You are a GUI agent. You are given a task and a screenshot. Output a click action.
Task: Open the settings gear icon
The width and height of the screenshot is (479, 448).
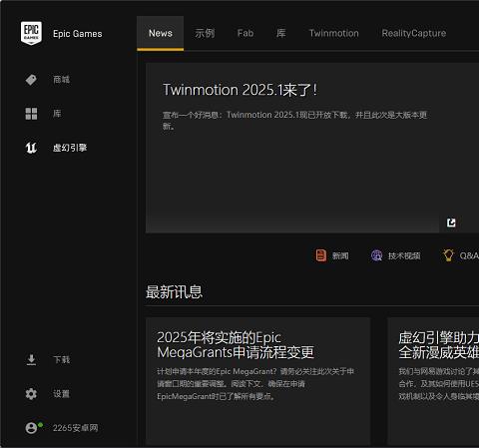tap(31, 394)
